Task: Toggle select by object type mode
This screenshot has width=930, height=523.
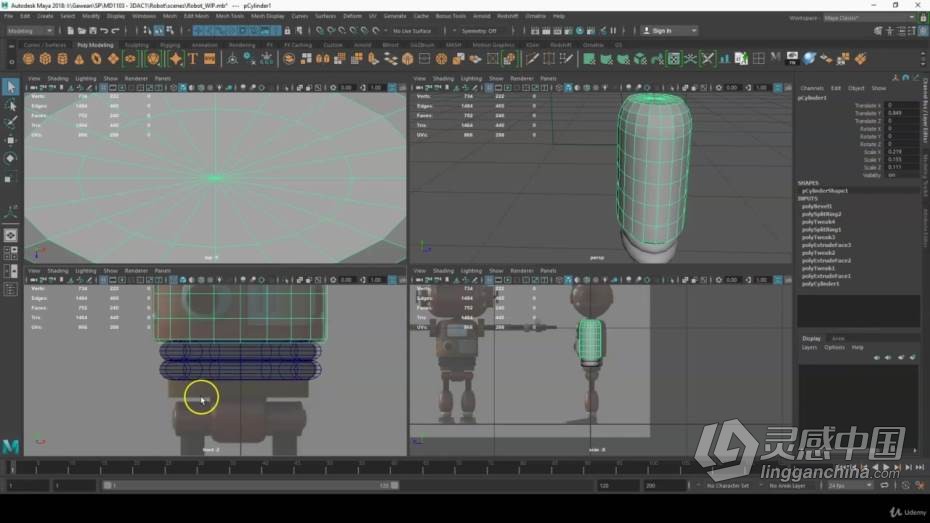Action: (x=159, y=31)
